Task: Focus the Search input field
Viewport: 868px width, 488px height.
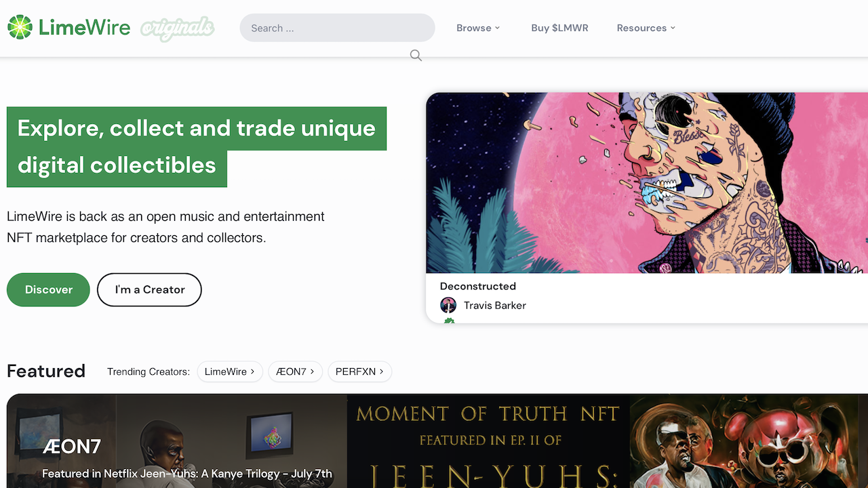Action: (x=337, y=28)
